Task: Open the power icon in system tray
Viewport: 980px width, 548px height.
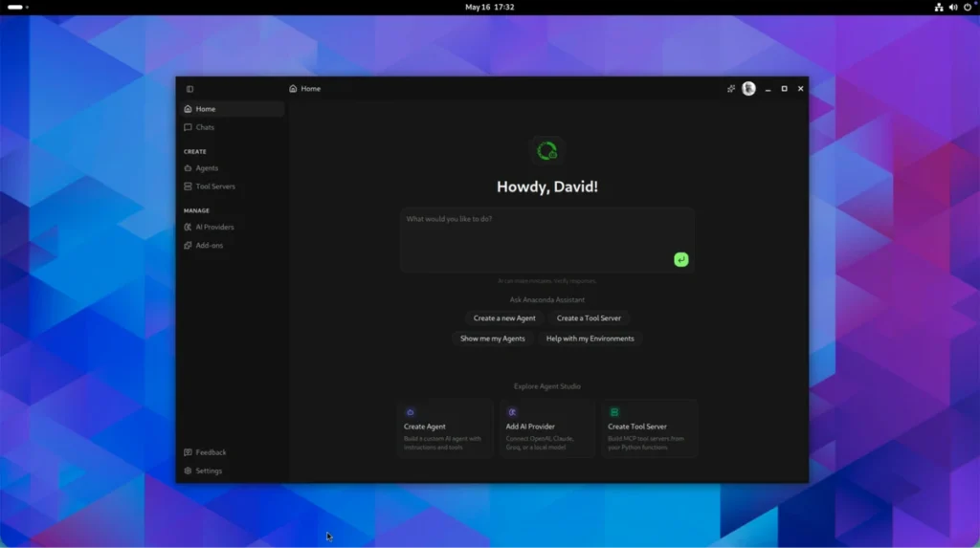Action: [x=968, y=7]
